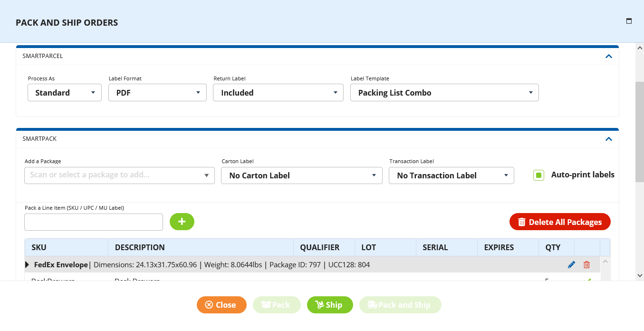The width and height of the screenshot is (644, 331).
Task: Select the QUALIFIER column header
Action: click(x=319, y=247)
